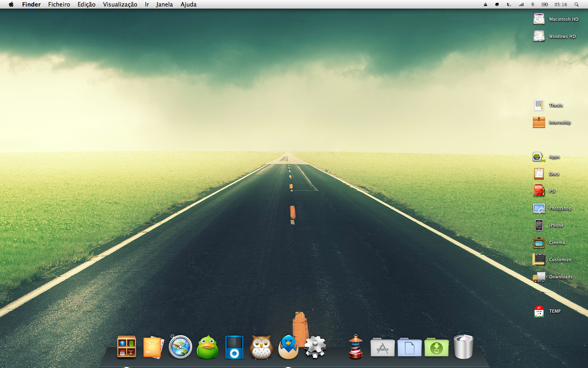
Task: Click the Twitter 't' menu bar icon
Action: coord(509,4)
